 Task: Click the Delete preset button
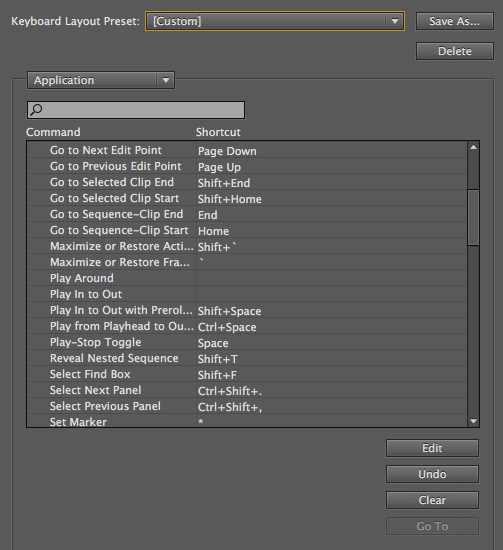click(x=455, y=51)
